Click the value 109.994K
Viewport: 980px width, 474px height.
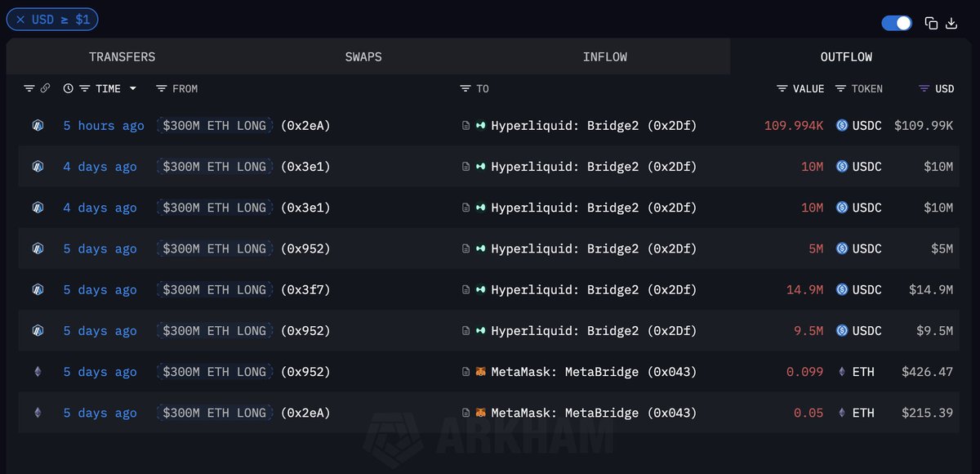(794, 126)
